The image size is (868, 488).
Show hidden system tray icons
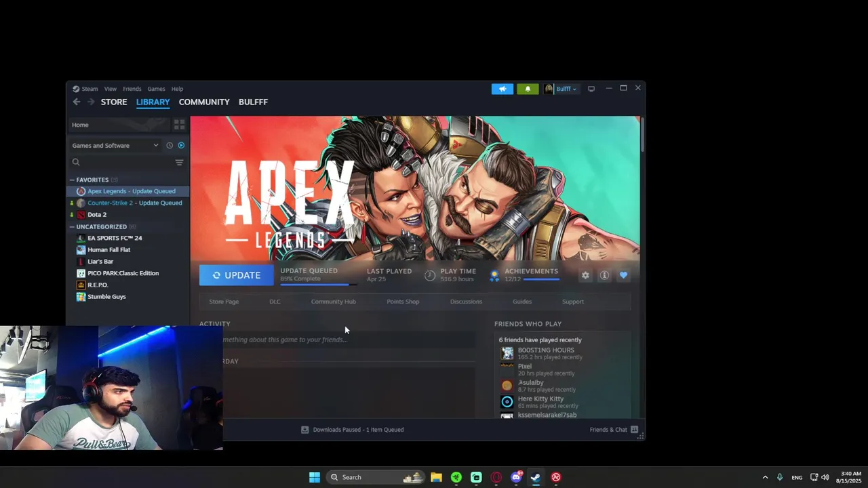pos(765,477)
